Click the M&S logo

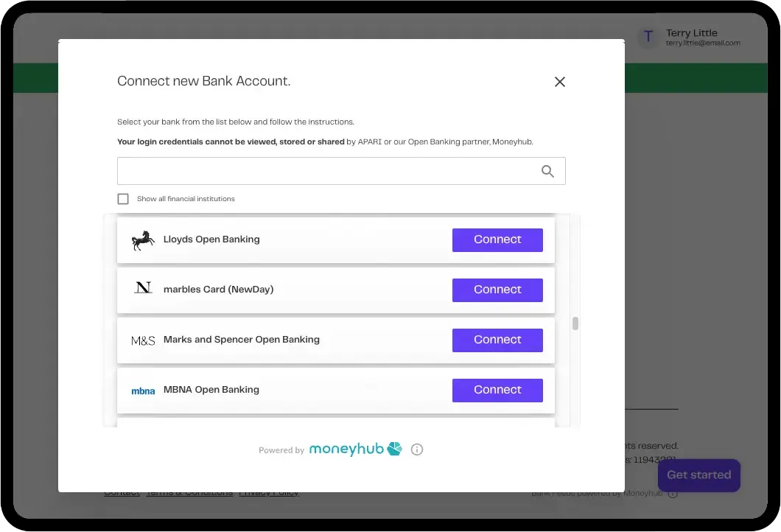click(143, 340)
